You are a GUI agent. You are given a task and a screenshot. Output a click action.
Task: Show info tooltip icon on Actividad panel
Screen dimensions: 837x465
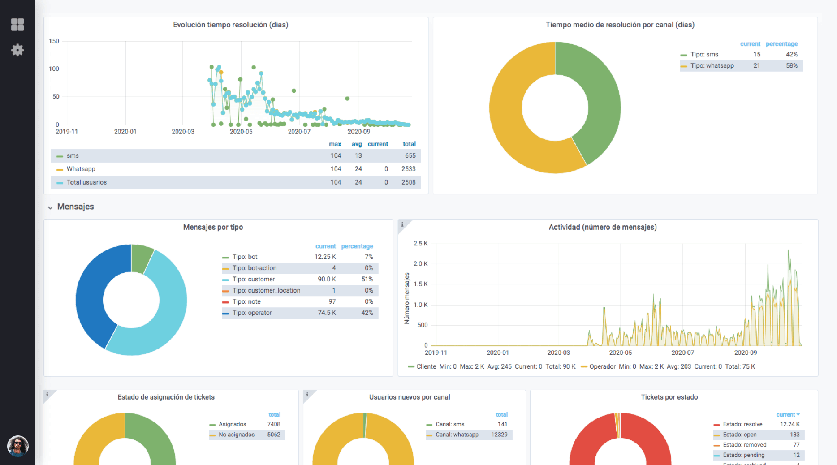tap(402, 224)
